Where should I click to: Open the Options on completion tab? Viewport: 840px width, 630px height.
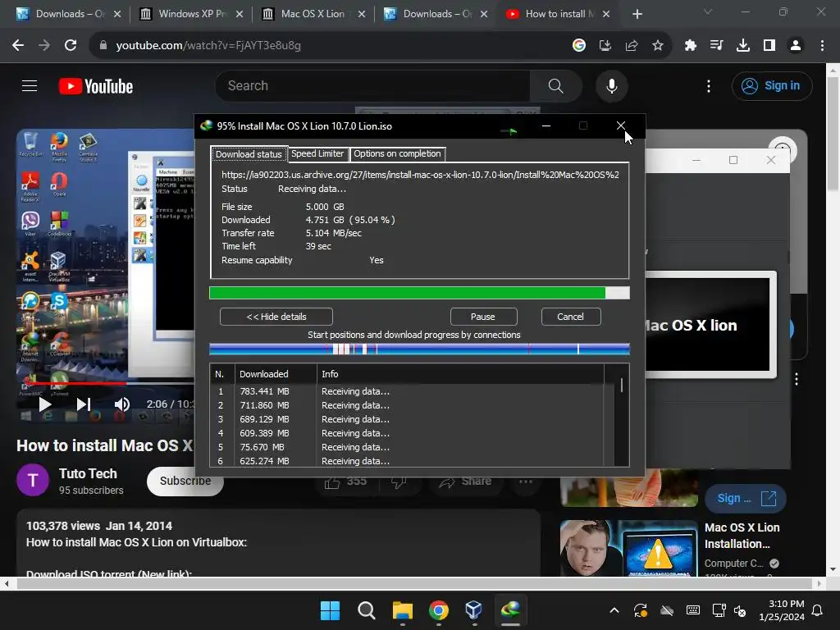pos(398,153)
